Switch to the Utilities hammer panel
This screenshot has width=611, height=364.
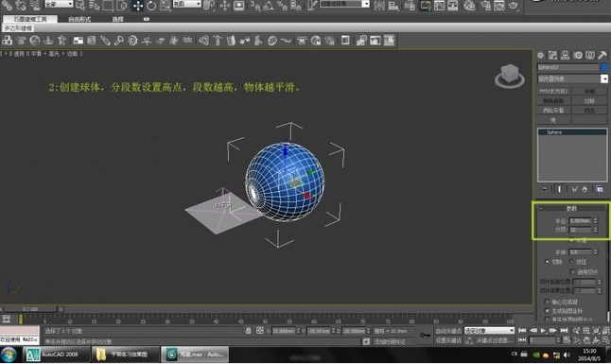602,56
